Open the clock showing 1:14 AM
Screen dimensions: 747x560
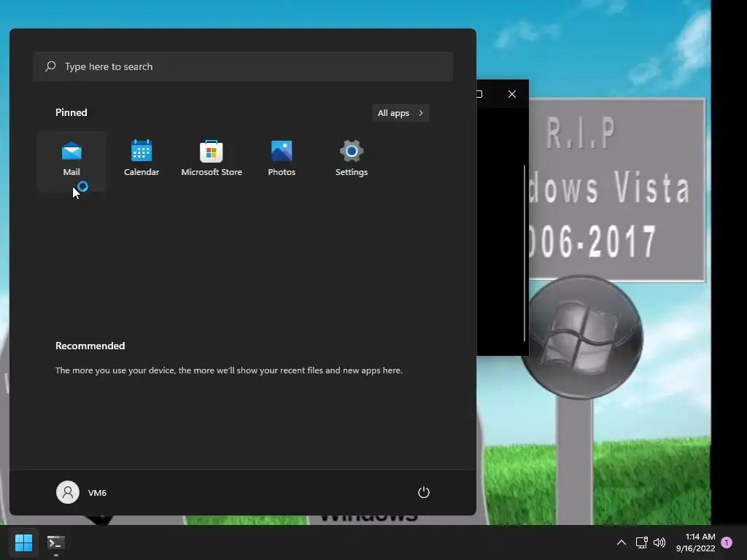[695, 542]
